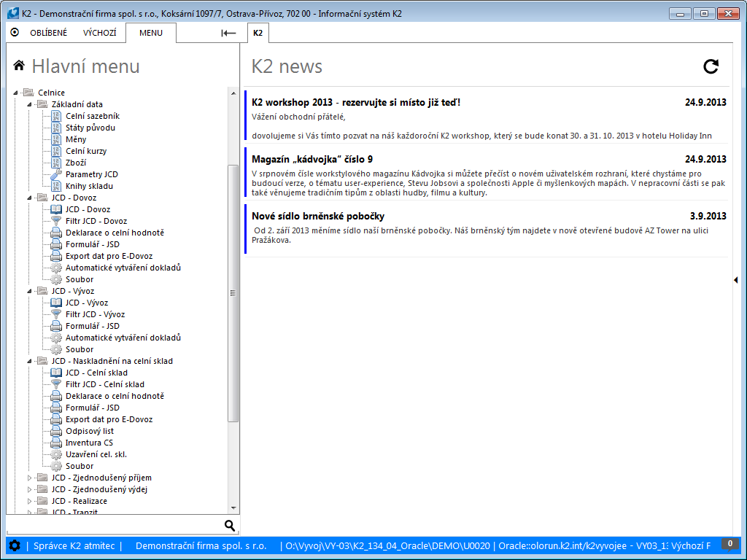Click the tree scrollbar up arrow
Viewport: 747px width, 560px height.
click(x=233, y=93)
